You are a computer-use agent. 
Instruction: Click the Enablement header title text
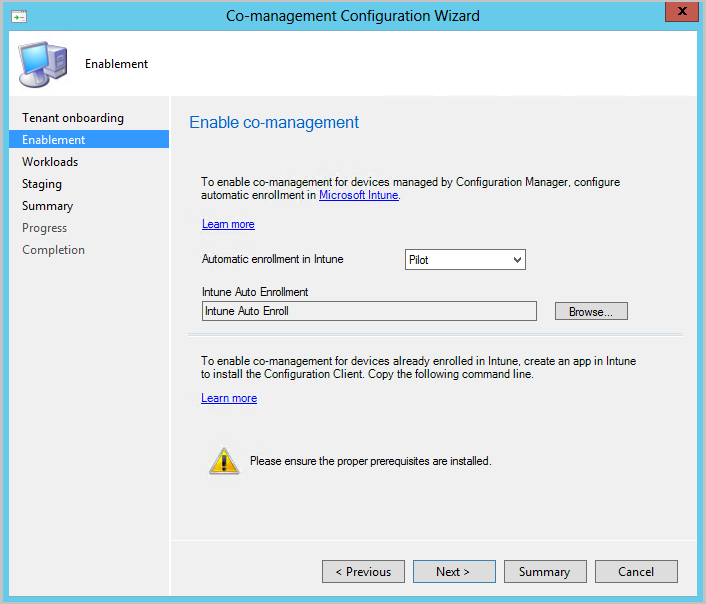coord(116,64)
